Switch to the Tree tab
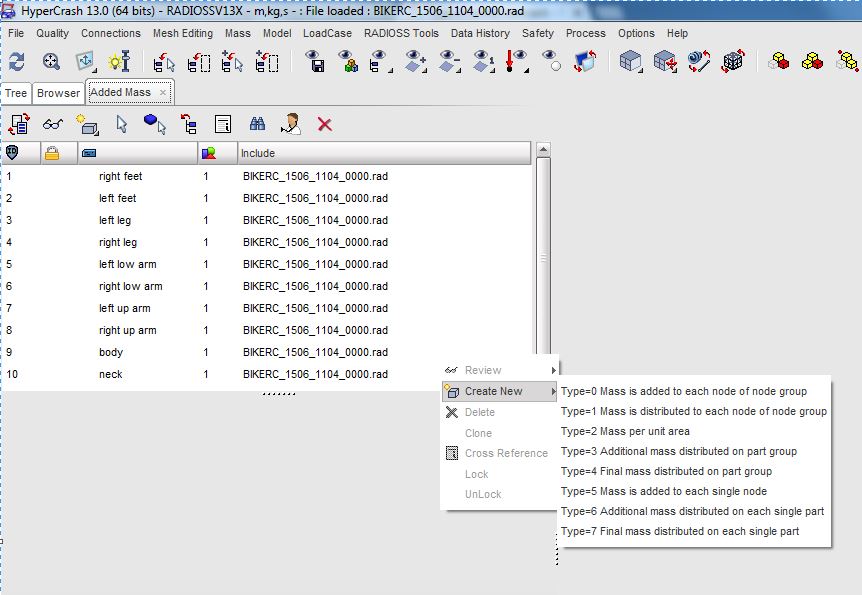Viewport: 862px width, 595px height. point(16,93)
